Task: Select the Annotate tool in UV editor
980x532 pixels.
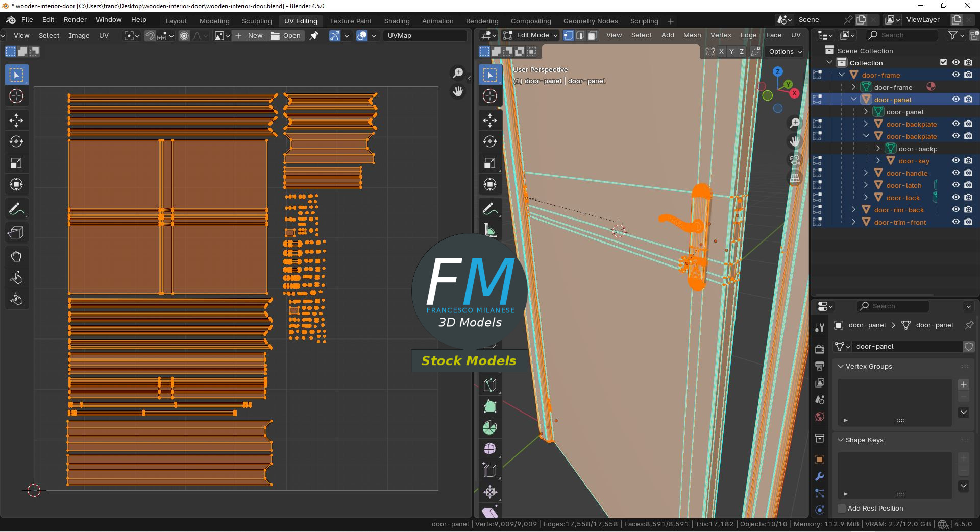Action: tap(16, 209)
